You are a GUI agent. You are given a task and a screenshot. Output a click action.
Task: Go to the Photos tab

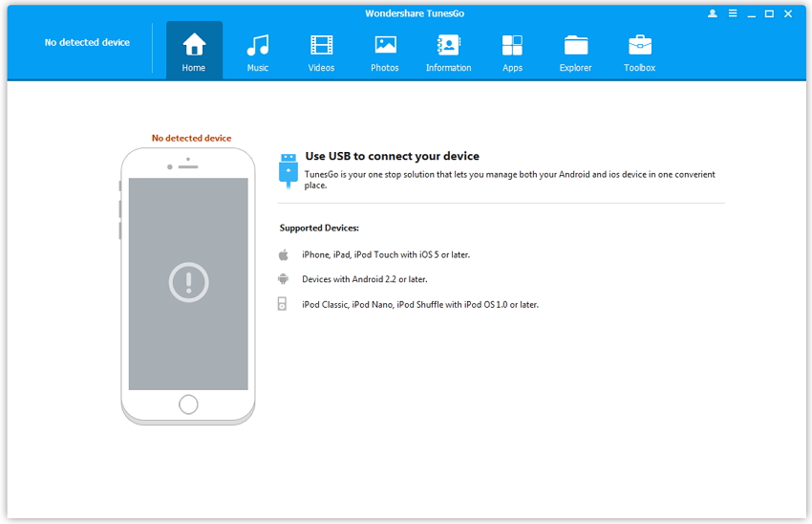click(385, 52)
